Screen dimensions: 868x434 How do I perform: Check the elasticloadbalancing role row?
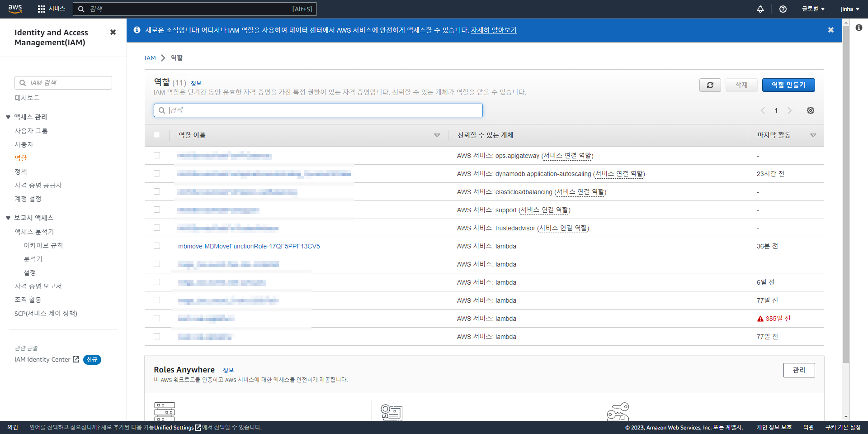157,191
